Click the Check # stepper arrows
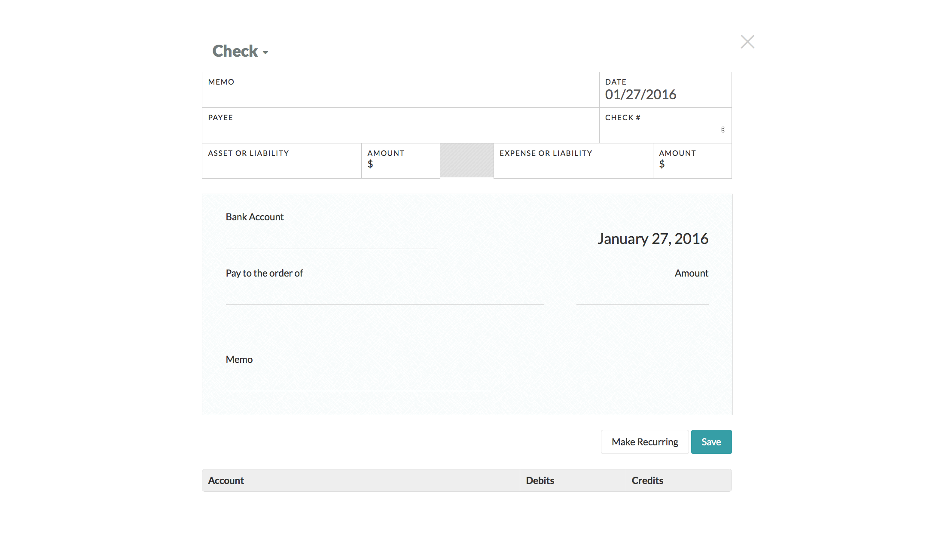 coord(723,130)
